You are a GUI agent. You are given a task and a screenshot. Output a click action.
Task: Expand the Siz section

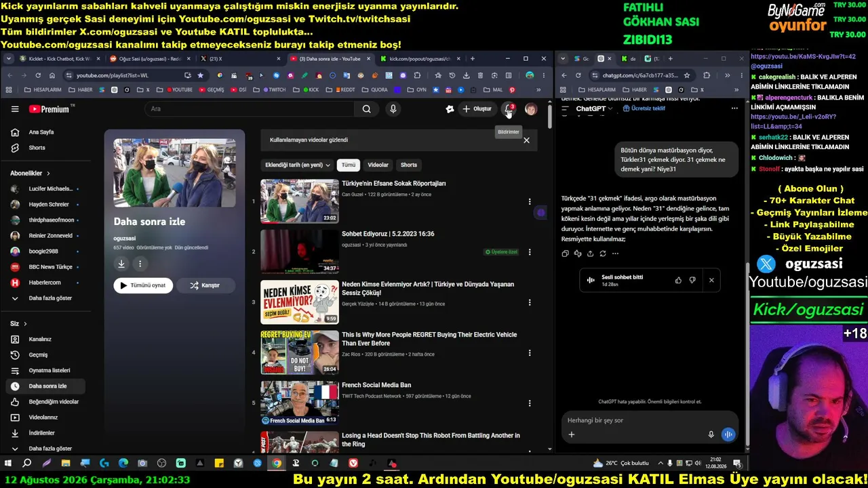click(x=18, y=324)
